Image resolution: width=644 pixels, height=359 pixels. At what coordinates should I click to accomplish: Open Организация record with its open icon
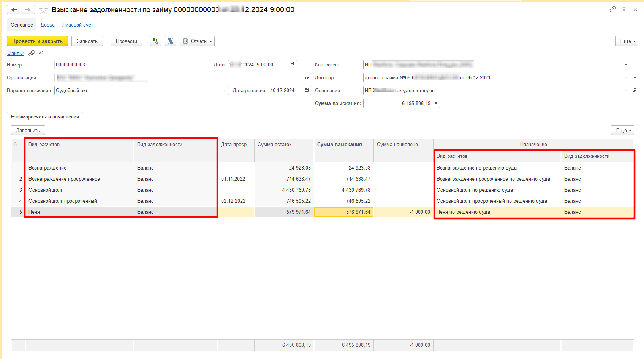click(307, 77)
